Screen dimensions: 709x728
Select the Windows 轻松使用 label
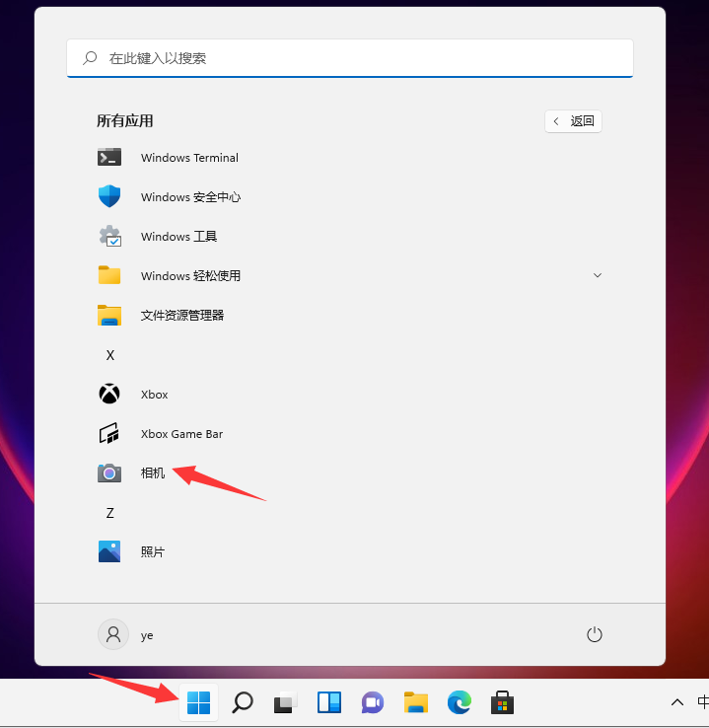tap(190, 276)
